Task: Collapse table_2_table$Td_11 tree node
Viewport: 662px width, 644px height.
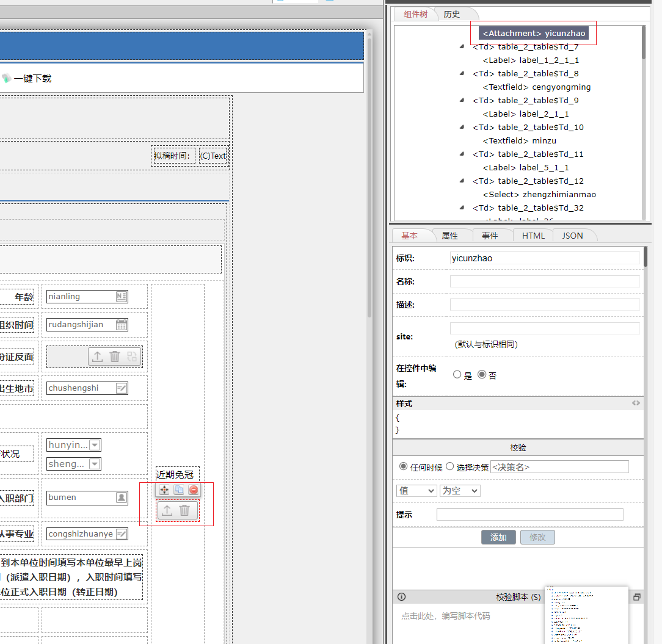Action: tap(462, 154)
